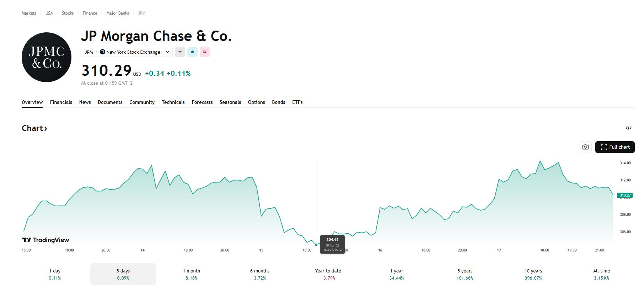Click the date label 14 on time axis
Screen dimensions: 644x297
tap(143, 250)
